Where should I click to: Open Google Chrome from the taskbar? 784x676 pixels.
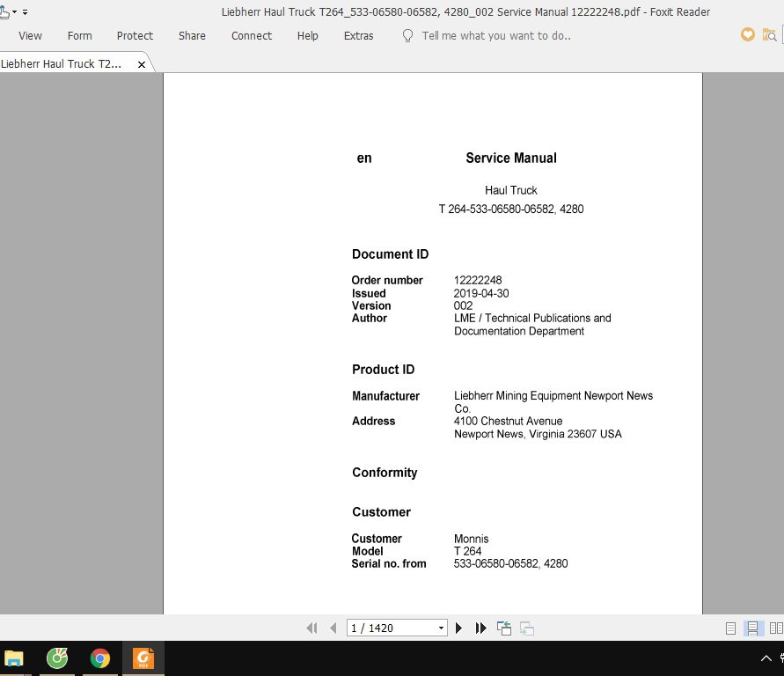[100, 658]
